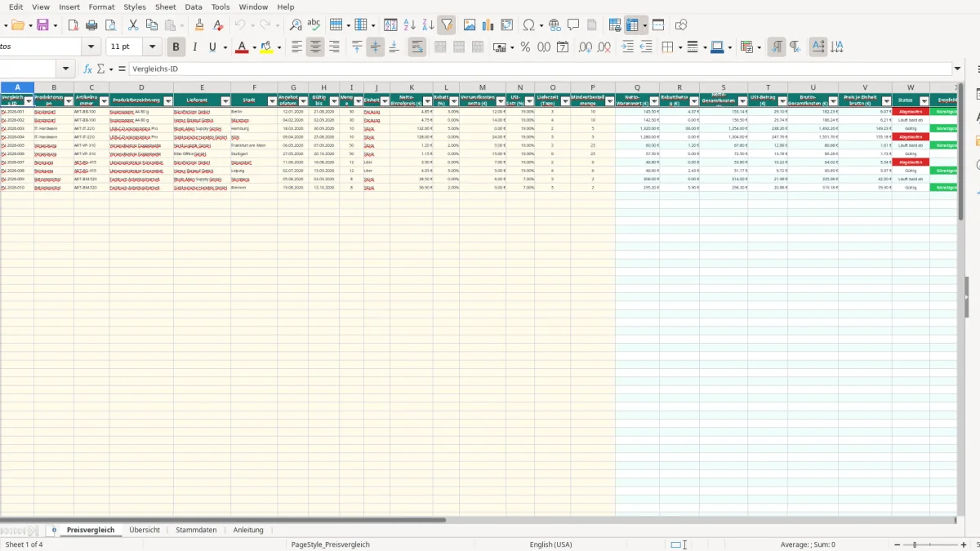
Task: Cut the selection with the scissors icon
Action: [x=133, y=25]
